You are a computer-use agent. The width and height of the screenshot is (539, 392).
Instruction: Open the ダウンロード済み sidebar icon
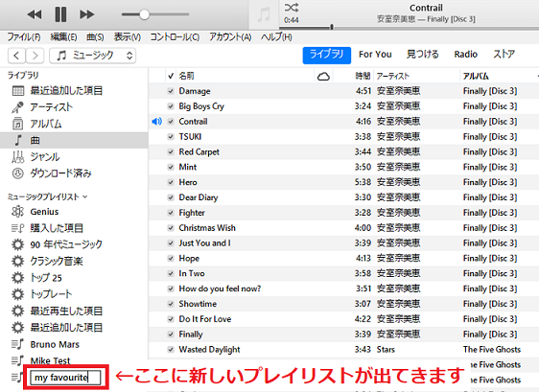tap(18, 173)
